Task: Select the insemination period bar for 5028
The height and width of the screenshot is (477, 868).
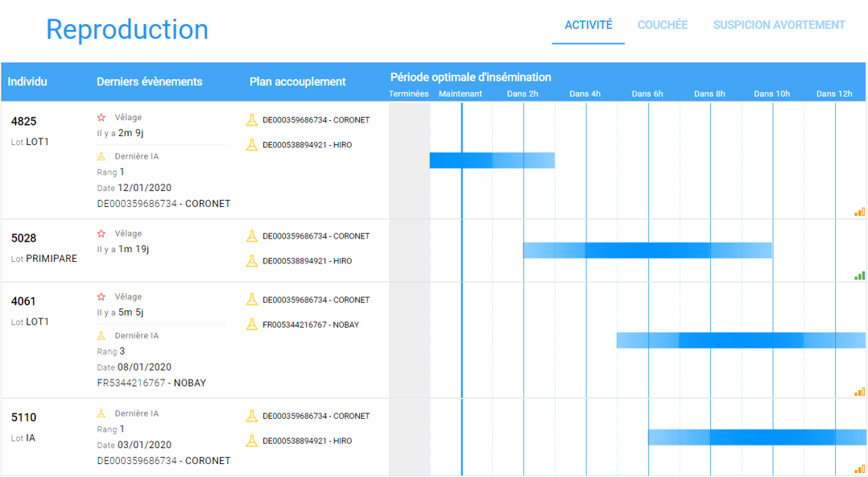Action: click(647, 251)
